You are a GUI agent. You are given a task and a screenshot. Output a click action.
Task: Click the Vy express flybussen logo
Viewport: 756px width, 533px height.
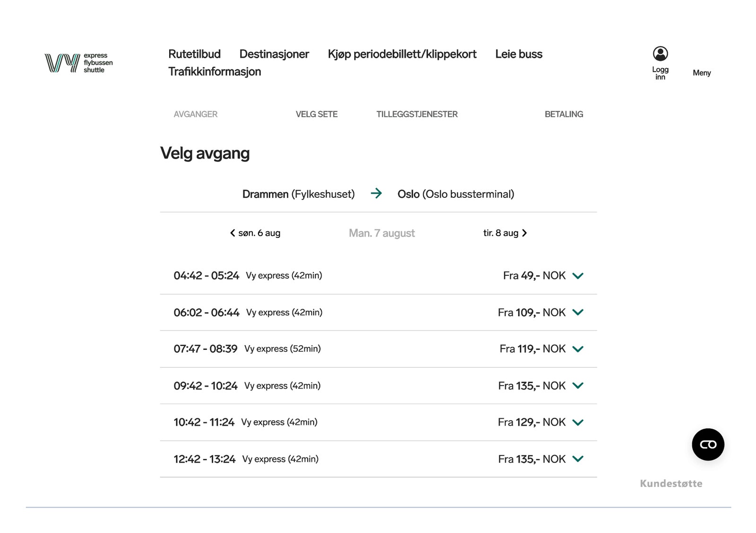tap(78, 63)
